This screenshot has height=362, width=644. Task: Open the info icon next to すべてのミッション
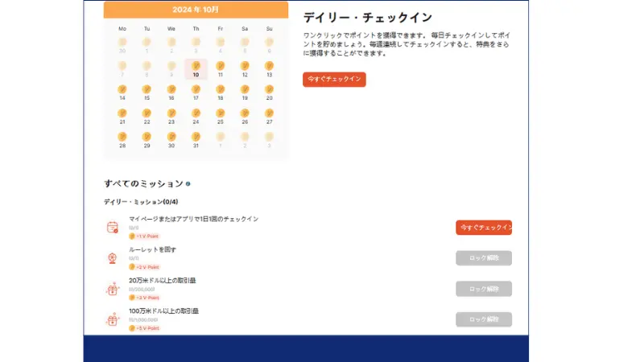(188, 183)
